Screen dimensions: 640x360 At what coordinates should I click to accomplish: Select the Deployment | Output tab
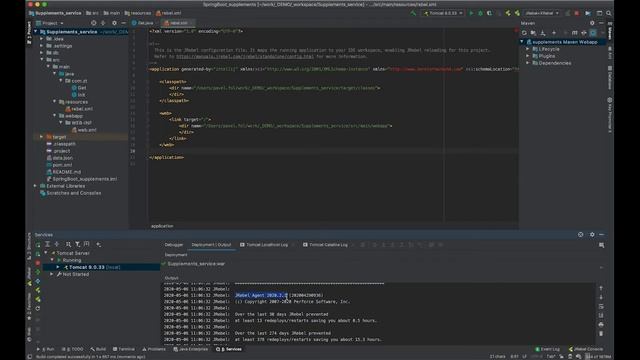(x=211, y=245)
